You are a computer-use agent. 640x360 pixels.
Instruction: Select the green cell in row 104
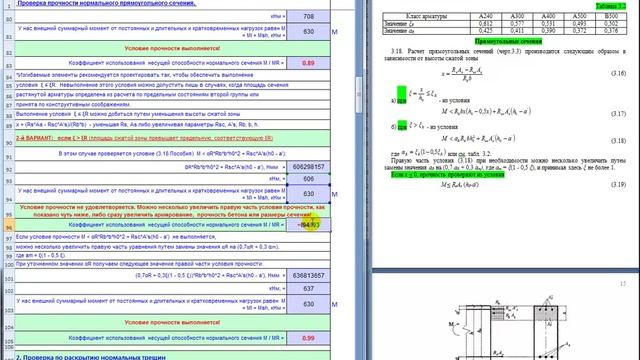point(172,322)
